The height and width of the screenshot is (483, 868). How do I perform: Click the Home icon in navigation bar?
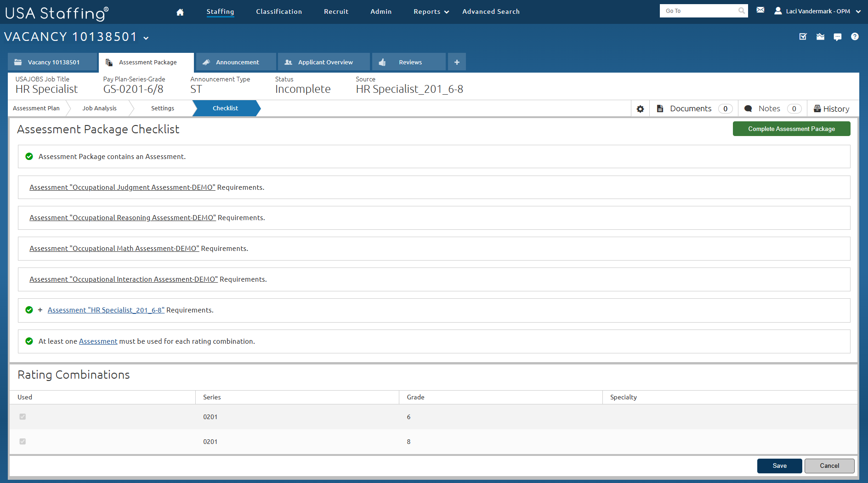coord(180,12)
